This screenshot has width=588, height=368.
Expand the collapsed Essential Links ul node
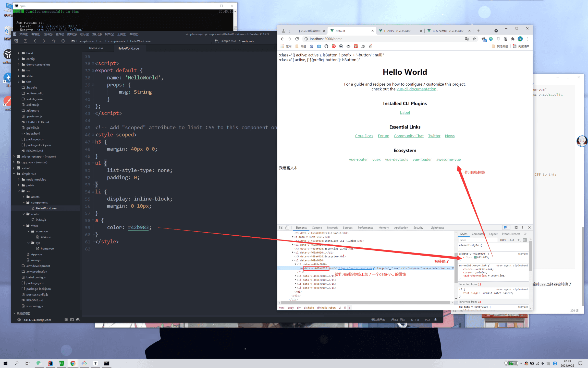[x=293, y=252]
